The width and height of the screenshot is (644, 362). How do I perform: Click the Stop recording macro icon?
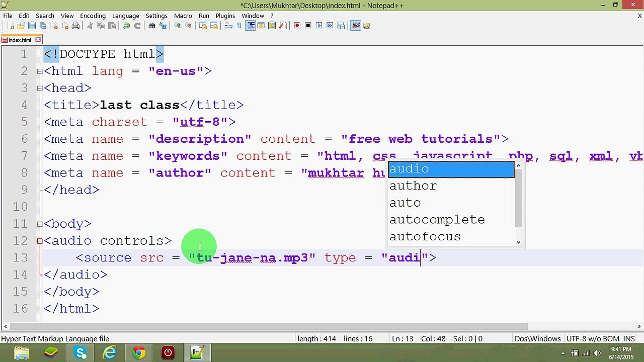[308, 26]
